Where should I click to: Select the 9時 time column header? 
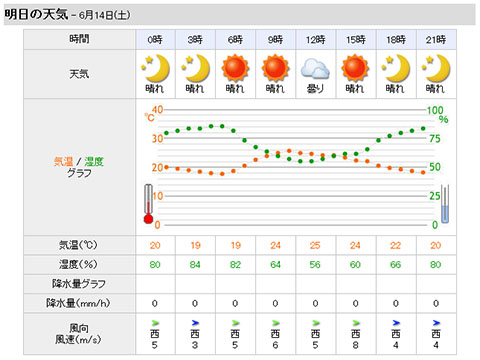[x=275, y=40]
